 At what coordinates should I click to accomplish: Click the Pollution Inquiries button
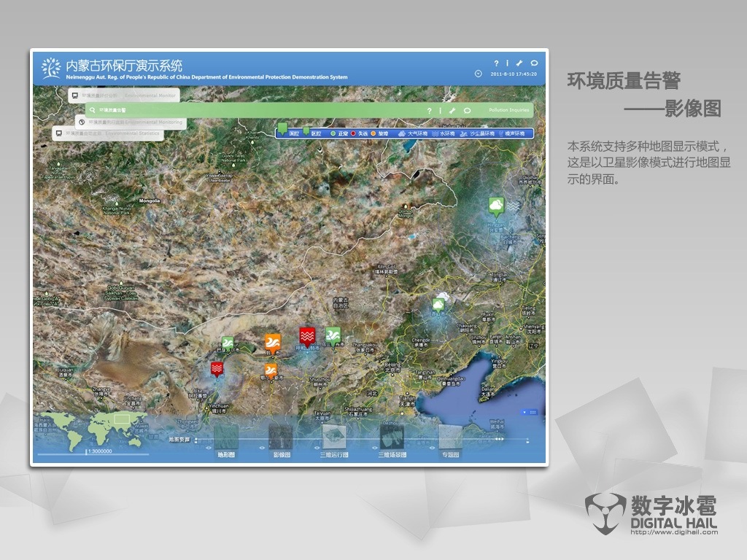(511, 110)
